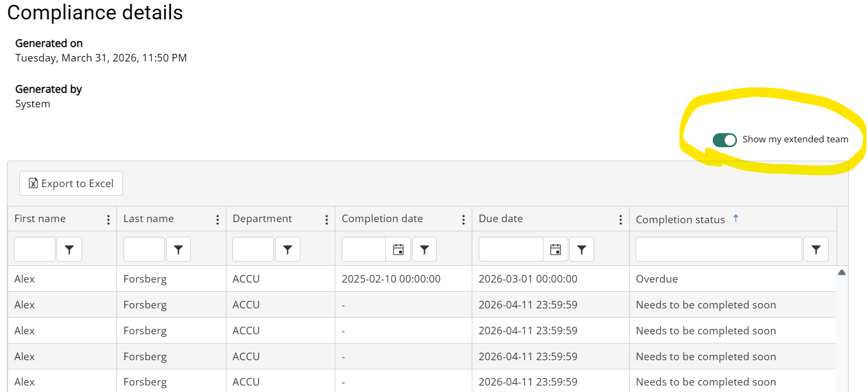Click the Due date filter funnel icon

click(x=581, y=249)
